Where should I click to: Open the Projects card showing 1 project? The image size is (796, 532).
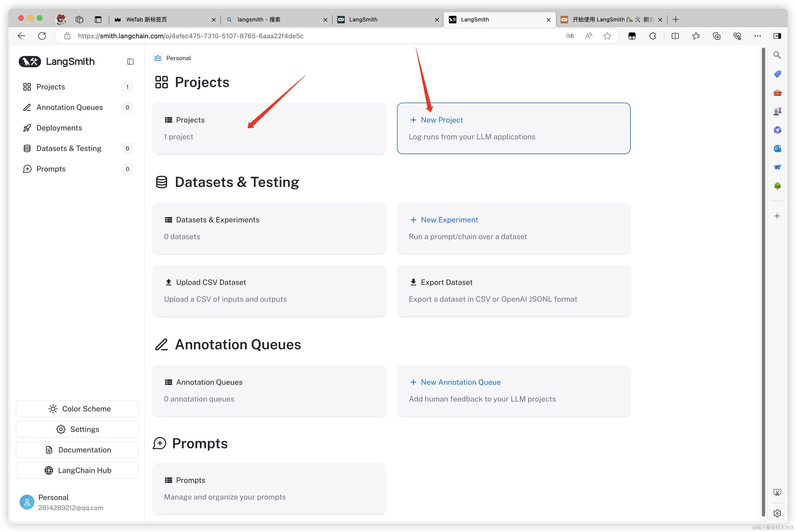coord(269,128)
